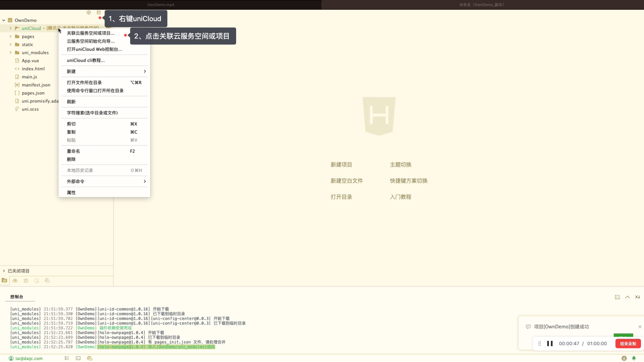This screenshot has height=362, width=644.
Task: Click the cloud globe icon in status bar
Action: 90,358
